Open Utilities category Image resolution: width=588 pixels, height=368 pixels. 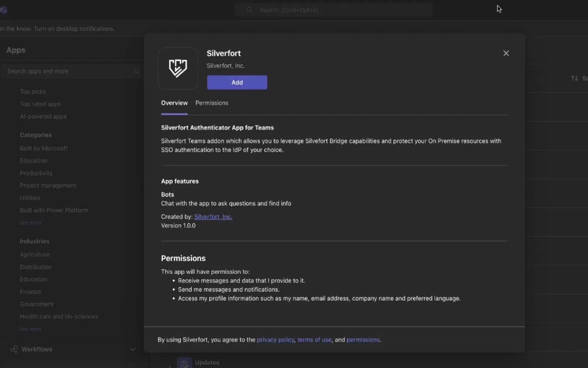[x=30, y=198]
